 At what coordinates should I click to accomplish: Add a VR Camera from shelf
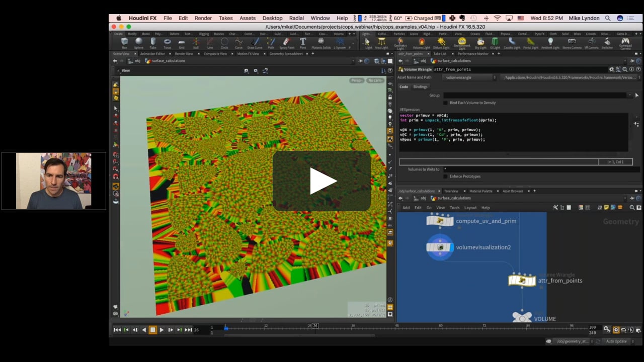point(591,43)
